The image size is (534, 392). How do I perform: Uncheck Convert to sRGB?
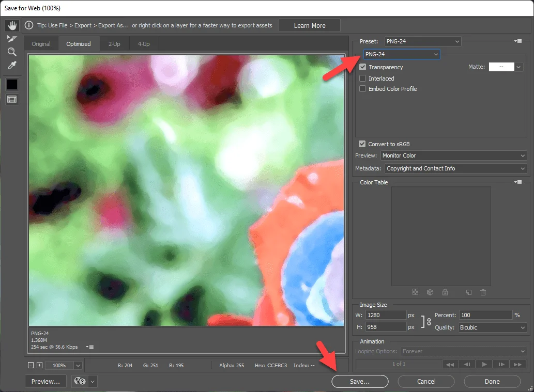pyautogui.click(x=362, y=144)
